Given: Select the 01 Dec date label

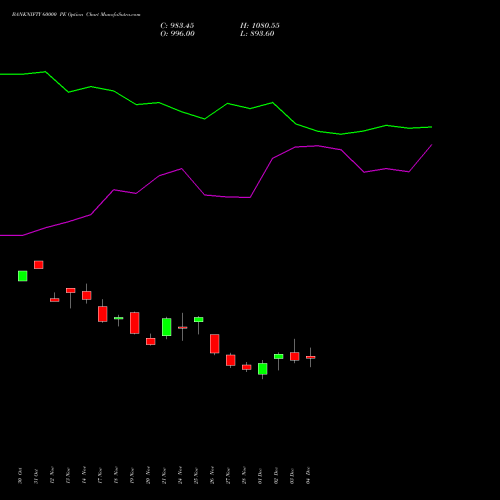Looking at the screenshot, I should click(x=260, y=476).
